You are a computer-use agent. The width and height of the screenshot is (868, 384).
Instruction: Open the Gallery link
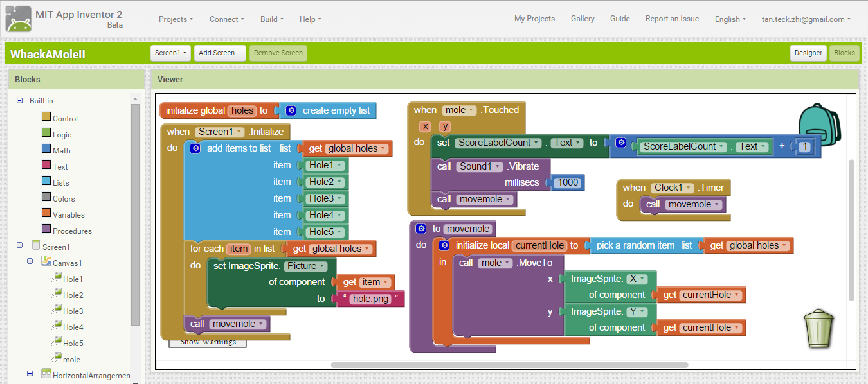pos(583,19)
